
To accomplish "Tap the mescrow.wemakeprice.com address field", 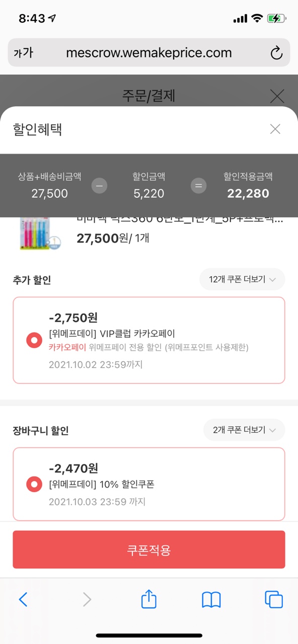I will [149, 52].
